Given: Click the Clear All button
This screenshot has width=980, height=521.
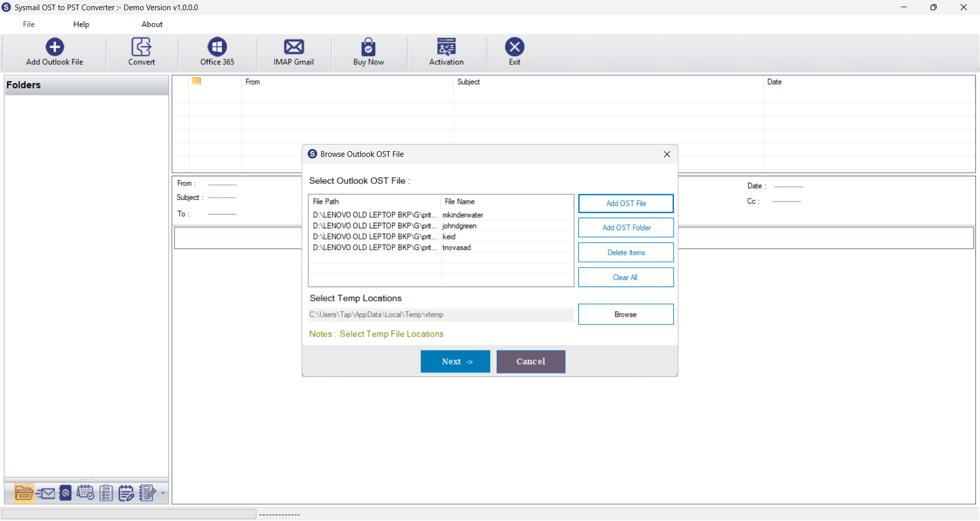Looking at the screenshot, I should click(x=626, y=277).
